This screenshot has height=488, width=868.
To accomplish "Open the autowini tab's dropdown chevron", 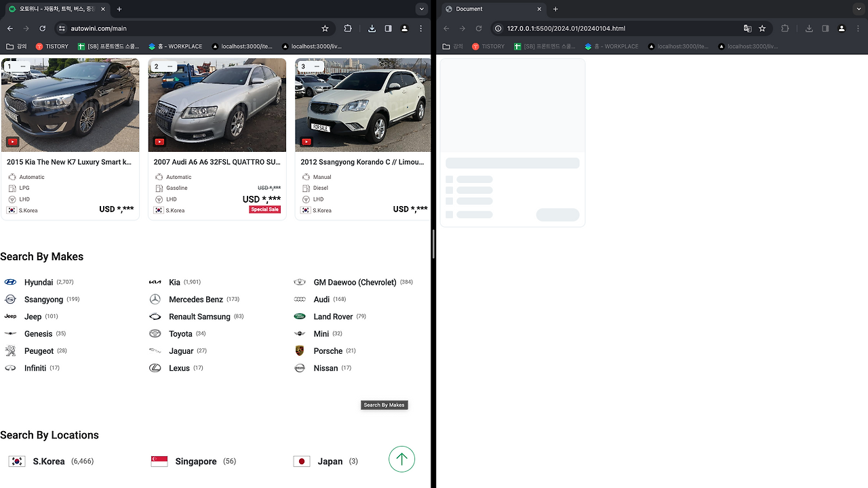I will pyautogui.click(x=421, y=9).
